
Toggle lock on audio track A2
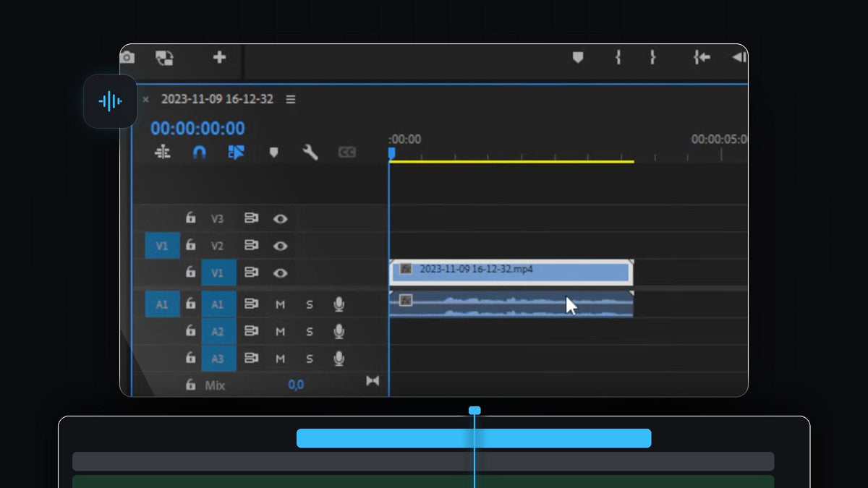click(190, 331)
